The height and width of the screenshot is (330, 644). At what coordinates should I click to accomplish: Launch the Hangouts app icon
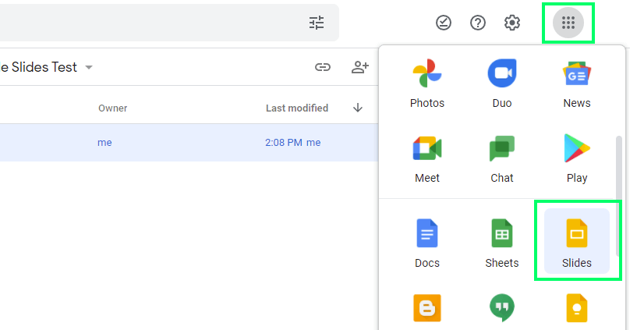pos(501,308)
